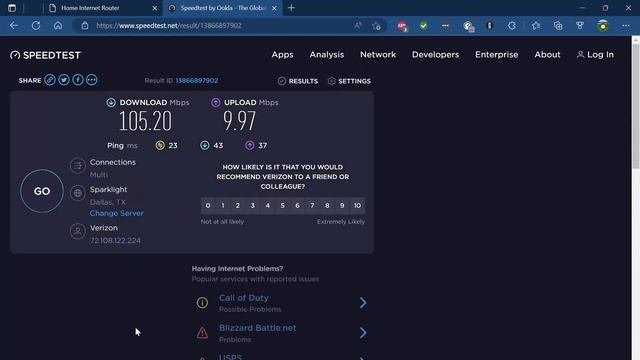This screenshot has width=640, height=360.
Task: Select rating 3 for Verizon
Action: pyautogui.click(x=253, y=206)
